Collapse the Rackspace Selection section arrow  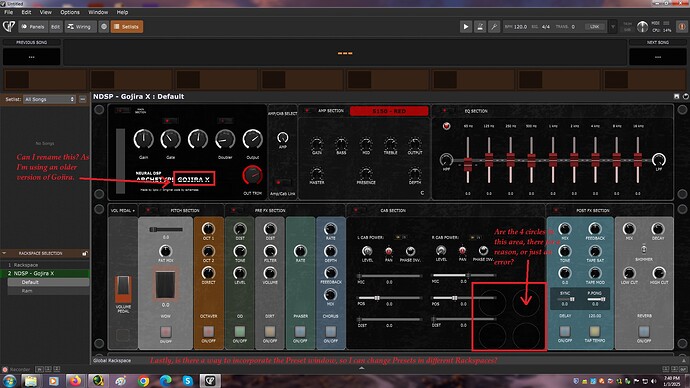(4, 253)
